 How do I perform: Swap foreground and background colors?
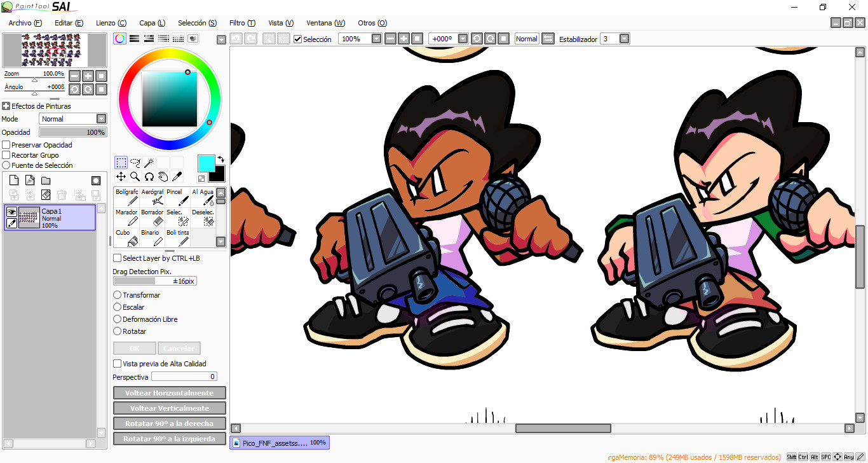click(220, 159)
